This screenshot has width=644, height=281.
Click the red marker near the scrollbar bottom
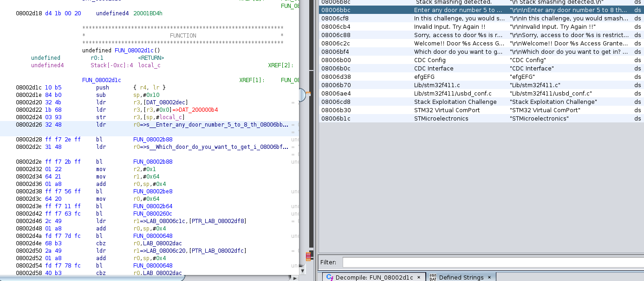tap(308, 255)
